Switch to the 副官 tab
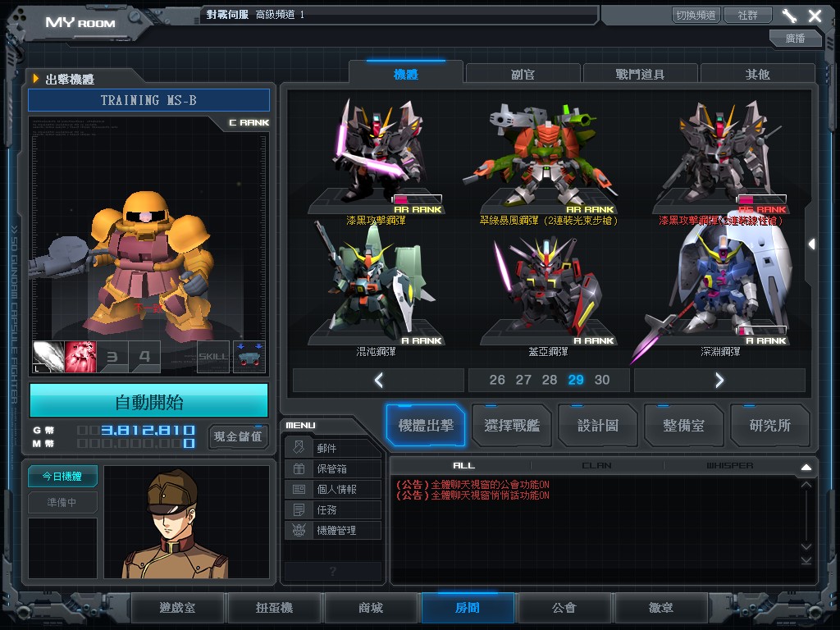The width and height of the screenshot is (840, 630). [x=523, y=74]
